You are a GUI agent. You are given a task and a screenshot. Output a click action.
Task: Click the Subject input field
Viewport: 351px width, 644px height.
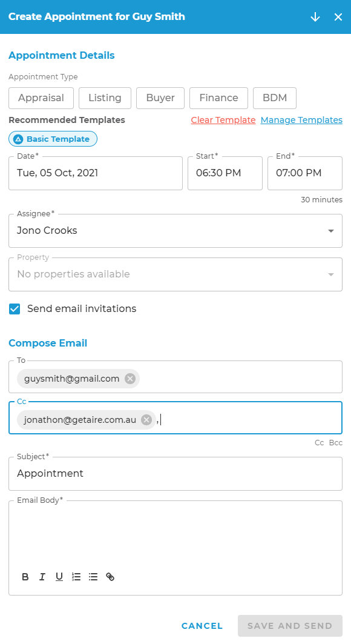[x=175, y=474]
